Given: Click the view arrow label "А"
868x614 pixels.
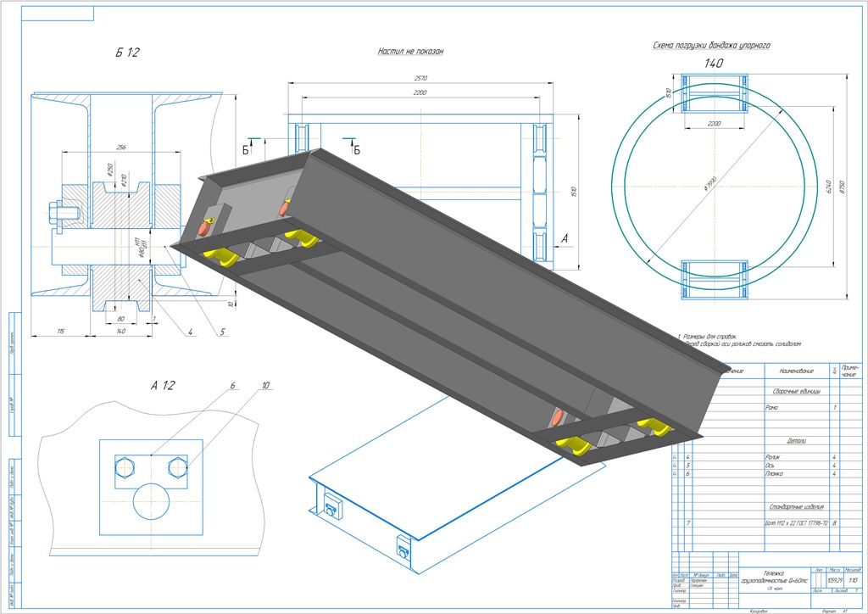Looking at the screenshot, I should [x=565, y=238].
